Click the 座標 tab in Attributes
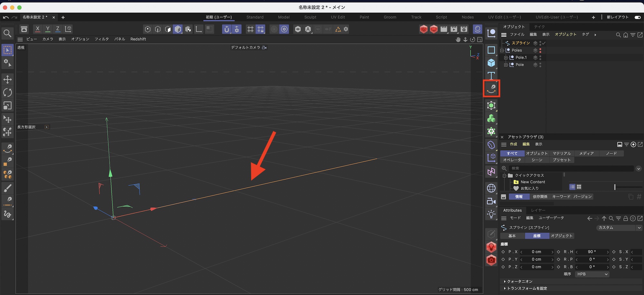 [537, 236]
